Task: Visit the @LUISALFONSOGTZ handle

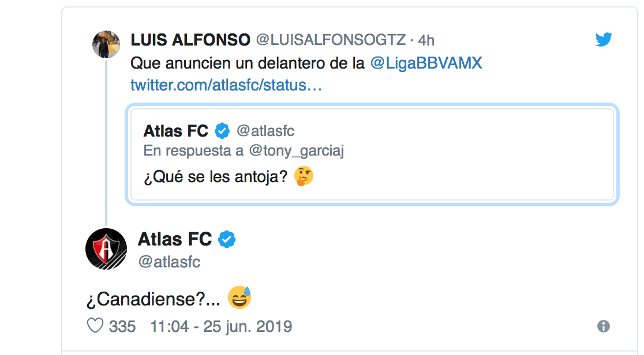Action: tap(331, 40)
